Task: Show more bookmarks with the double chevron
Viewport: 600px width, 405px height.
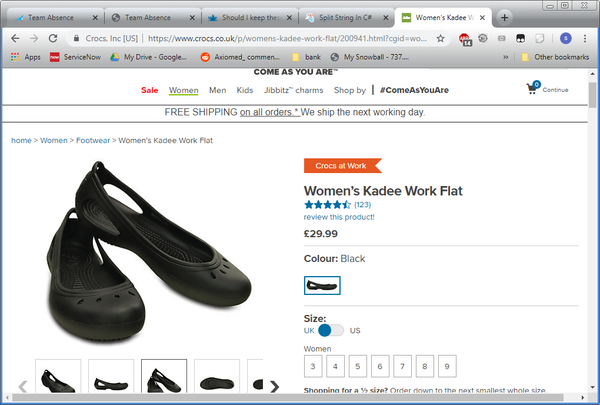Action: (x=505, y=57)
